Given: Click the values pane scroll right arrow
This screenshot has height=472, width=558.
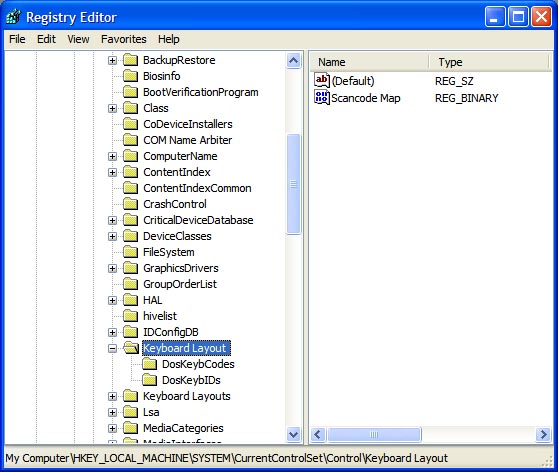Looking at the screenshot, I should (x=543, y=435).
